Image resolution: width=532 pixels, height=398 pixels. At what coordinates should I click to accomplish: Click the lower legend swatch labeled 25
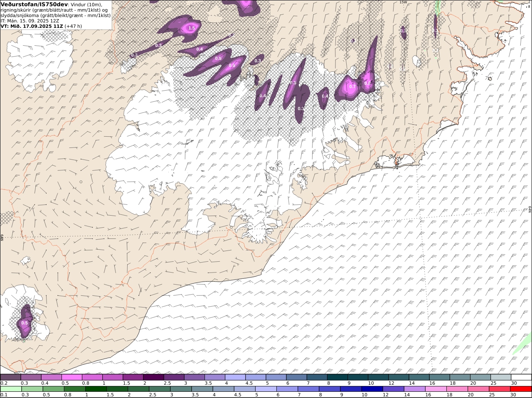(500, 389)
